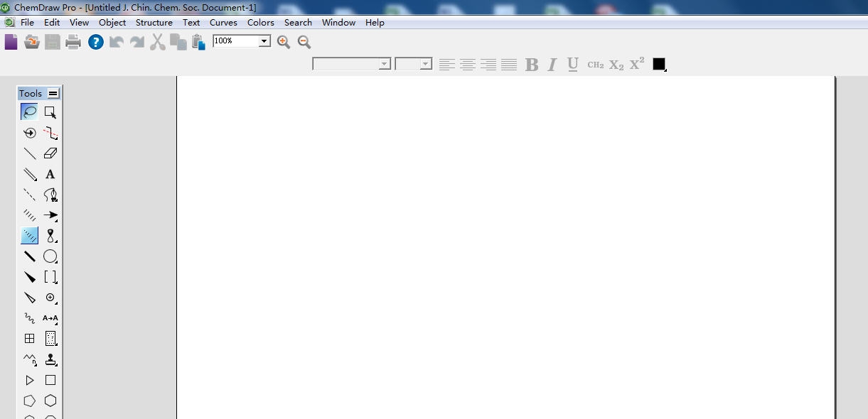Open the Search menu

(298, 22)
